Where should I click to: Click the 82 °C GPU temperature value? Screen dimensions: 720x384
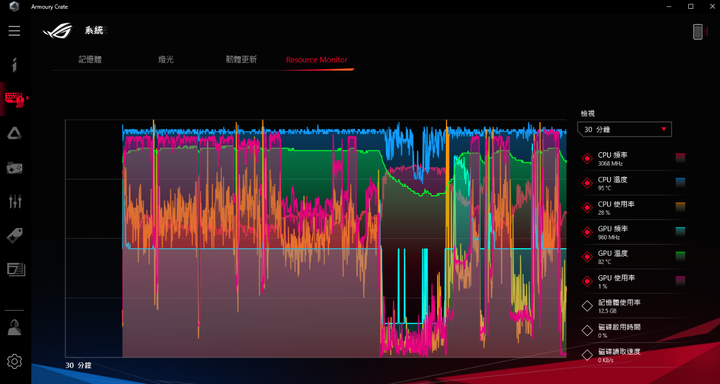[x=605, y=262]
